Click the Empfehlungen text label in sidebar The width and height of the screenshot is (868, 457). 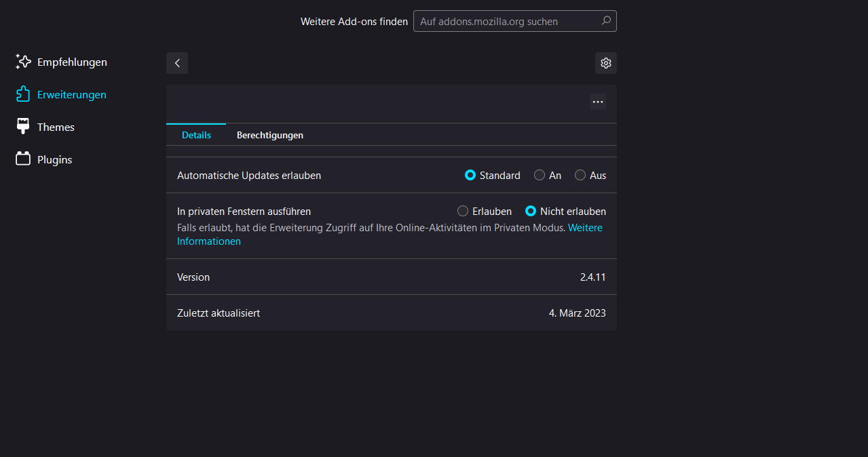pyautogui.click(x=72, y=62)
